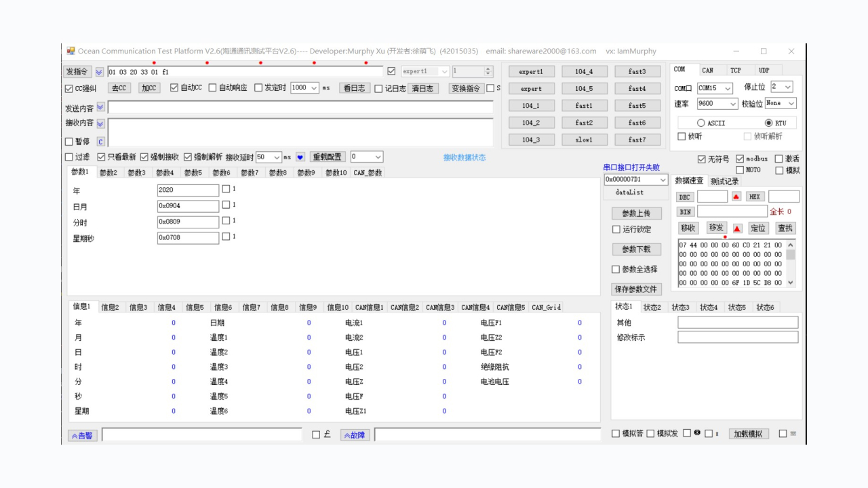Click the 重载配置 reload config button
The height and width of the screenshot is (488, 868).
click(x=327, y=157)
